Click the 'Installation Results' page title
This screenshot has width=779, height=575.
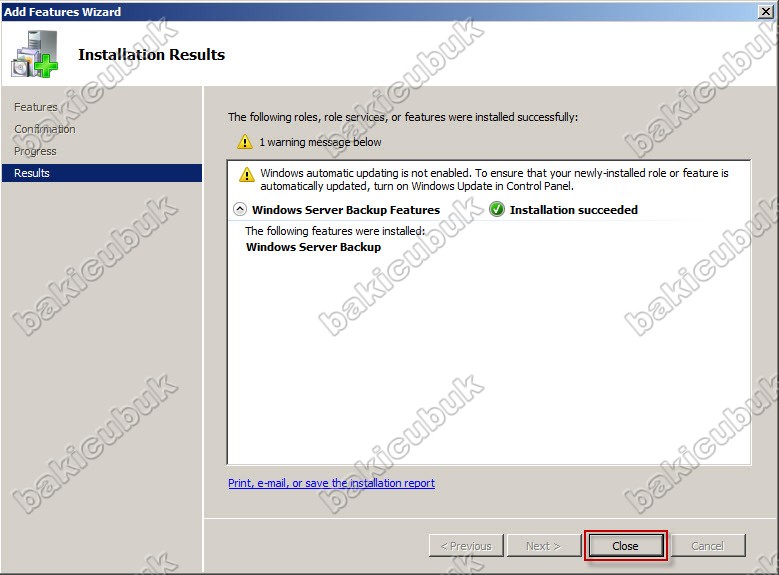[x=152, y=54]
